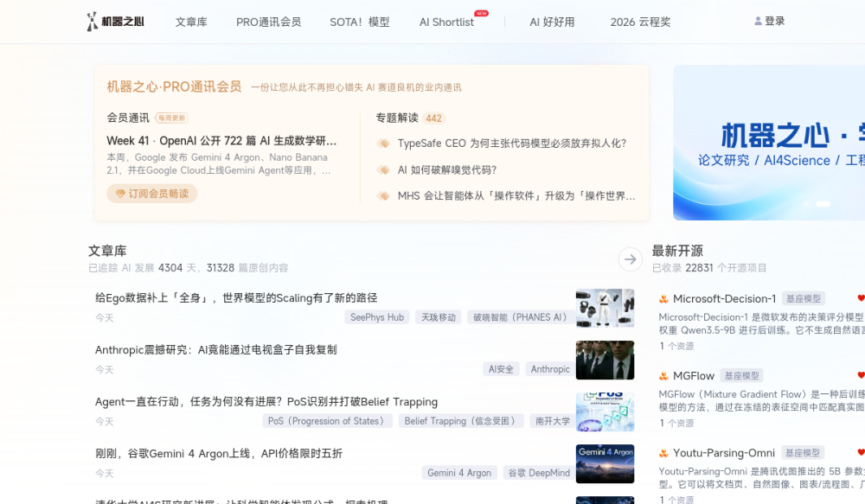Open the Anthropic震撼研究 article
865x504 pixels.
pos(215,349)
